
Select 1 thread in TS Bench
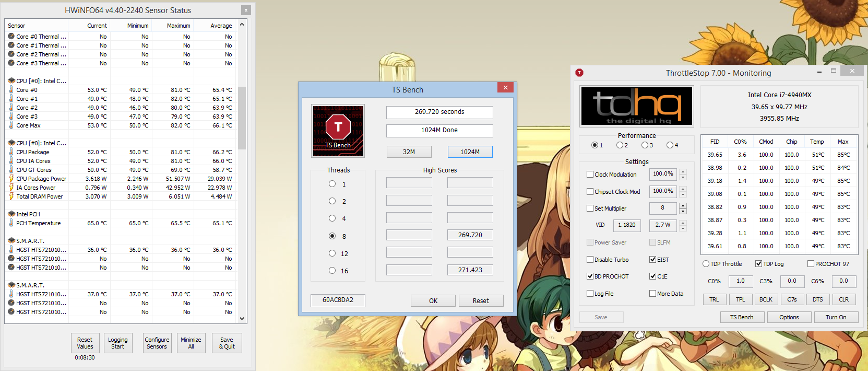pyautogui.click(x=332, y=184)
